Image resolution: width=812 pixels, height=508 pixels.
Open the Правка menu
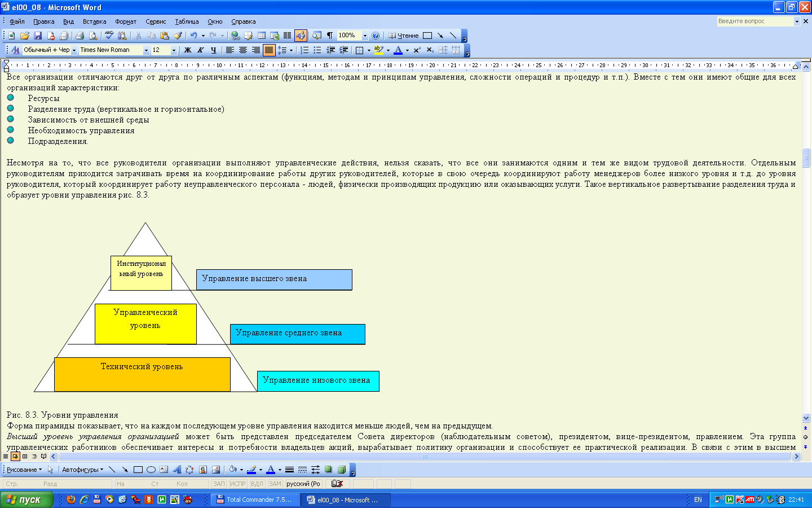click(x=43, y=21)
